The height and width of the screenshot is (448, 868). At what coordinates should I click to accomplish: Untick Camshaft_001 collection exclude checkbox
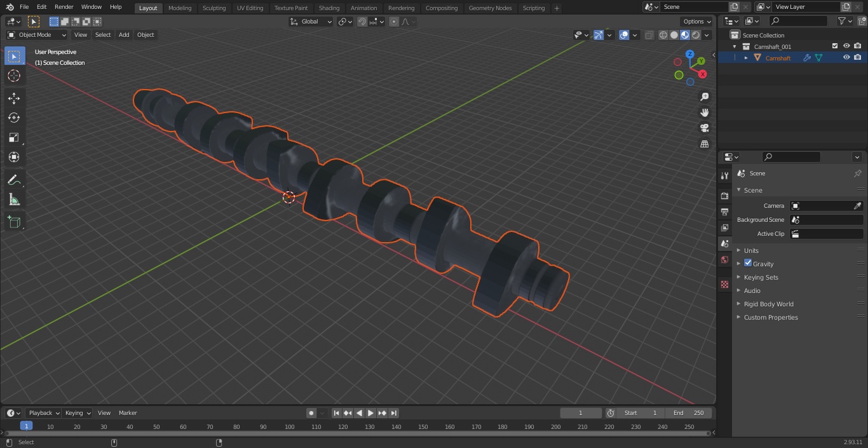[835, 46]
